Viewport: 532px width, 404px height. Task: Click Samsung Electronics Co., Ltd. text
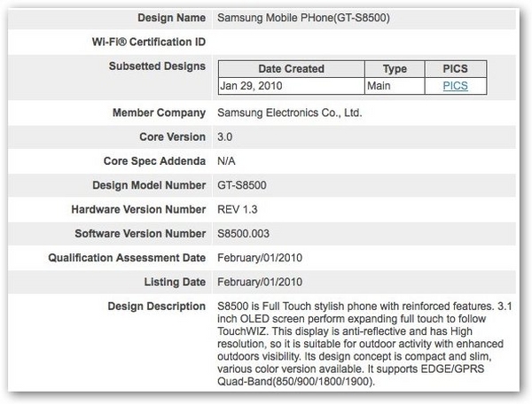(x=290, y=113)
